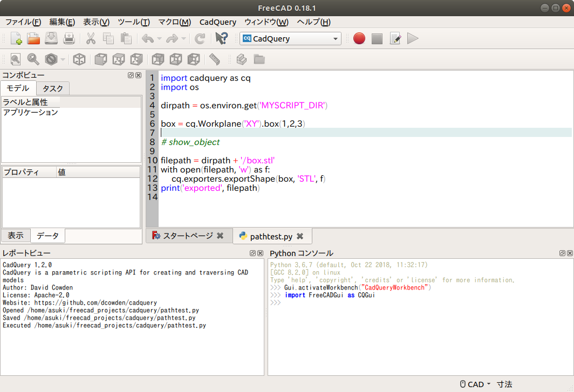The width and height of the screenshot is (574, 392).
Task: Open the CAD navigation style dropdown
Action: pos(475,384)
